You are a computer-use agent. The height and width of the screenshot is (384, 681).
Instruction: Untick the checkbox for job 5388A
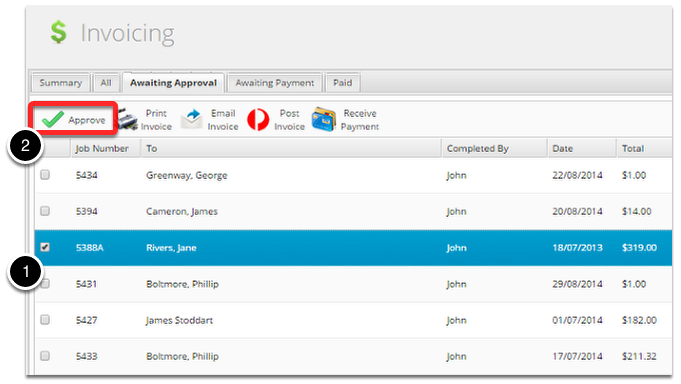[x=45, y=247]
